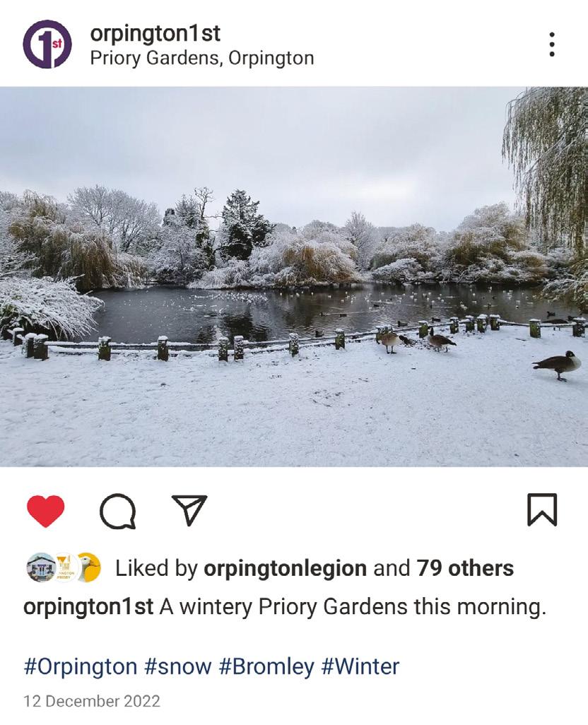Tap first liker avatar with building
The width and height of the screenshot is (588, 725).
(41, 567)
